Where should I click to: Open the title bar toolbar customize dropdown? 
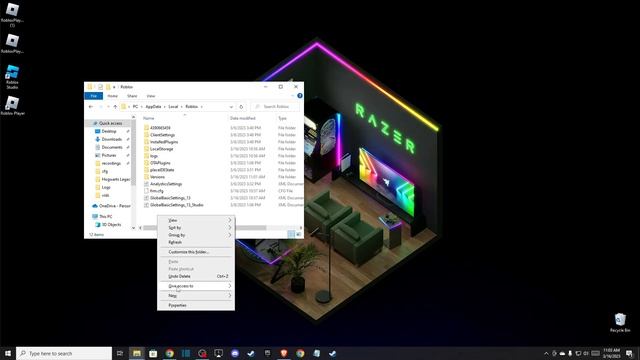pos(114,87)
